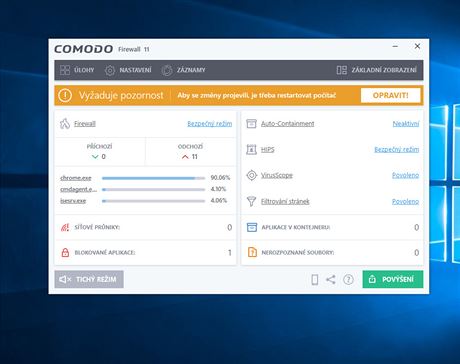Click the Firewall flame icon
This screenshot has width=460, height=364.
pyautogui.click(x=65, y=123)
